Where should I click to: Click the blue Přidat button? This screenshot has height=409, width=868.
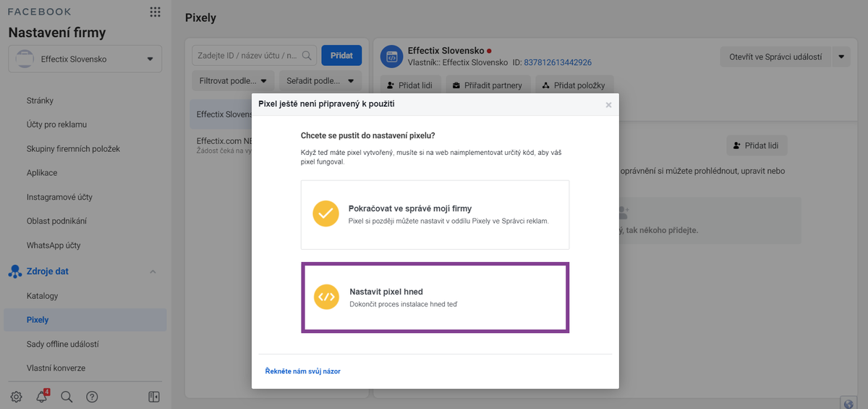(341, 55)
